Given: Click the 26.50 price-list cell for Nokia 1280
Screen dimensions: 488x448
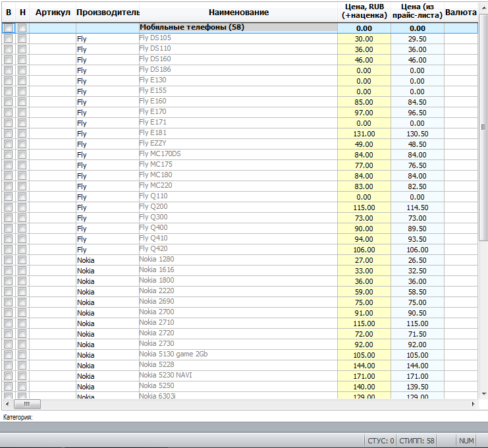Looking at the screenshot, I should pos(418,260).
